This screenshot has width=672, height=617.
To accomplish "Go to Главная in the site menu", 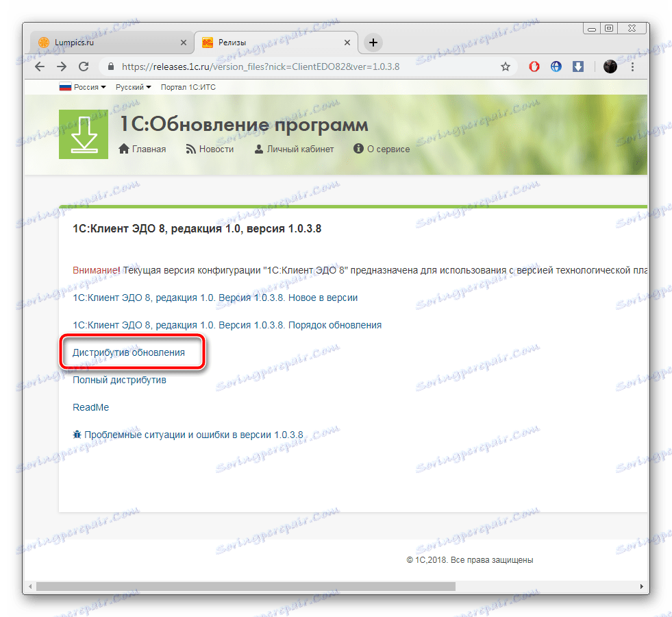I will [142, 149].
